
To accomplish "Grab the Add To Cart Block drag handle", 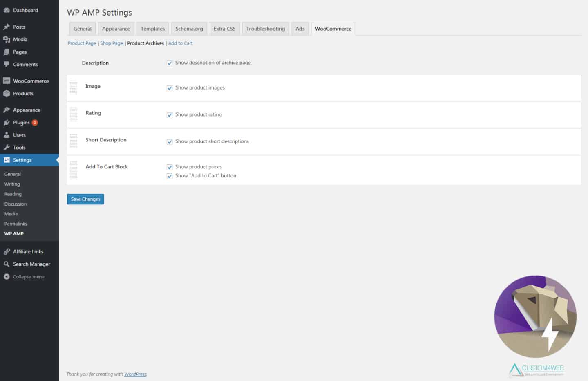I will click(74, 170).
